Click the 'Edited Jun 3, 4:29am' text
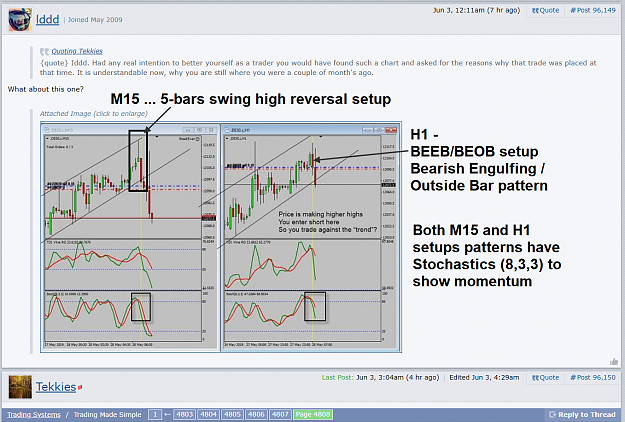 click(484, 377)
